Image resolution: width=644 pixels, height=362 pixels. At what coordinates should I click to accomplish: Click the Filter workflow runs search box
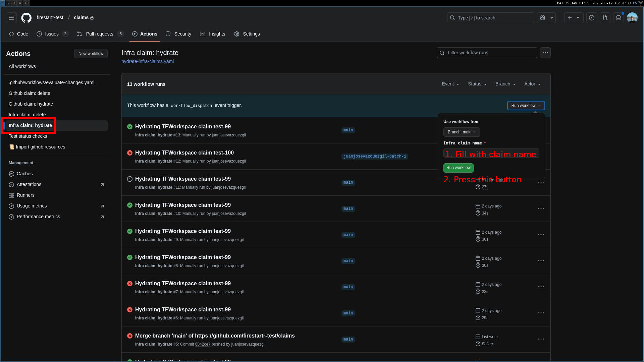pyautogui.click(x=487, y=53)
